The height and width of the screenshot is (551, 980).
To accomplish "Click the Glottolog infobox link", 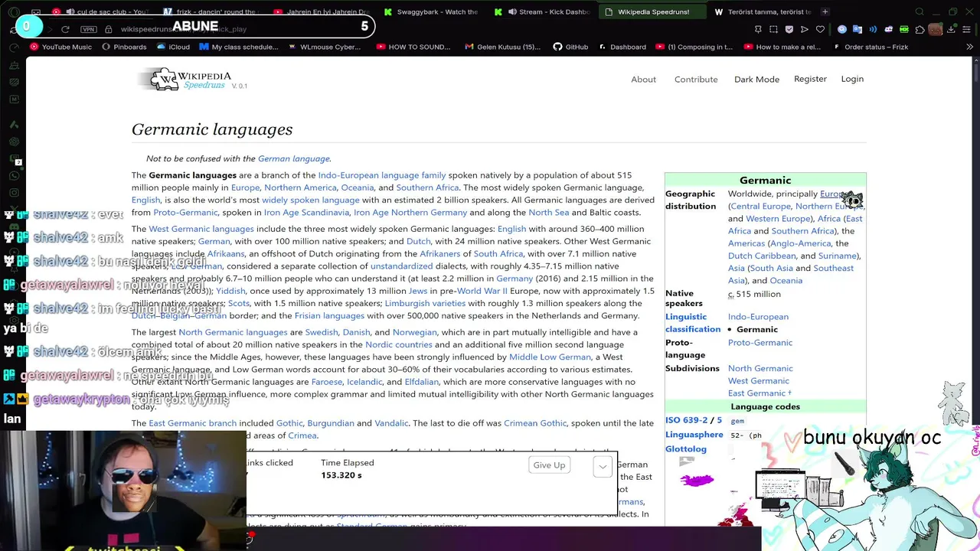I will pos(685,448).
